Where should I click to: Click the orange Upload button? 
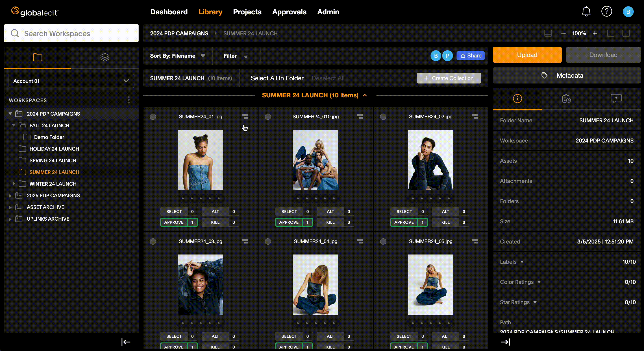527,55
